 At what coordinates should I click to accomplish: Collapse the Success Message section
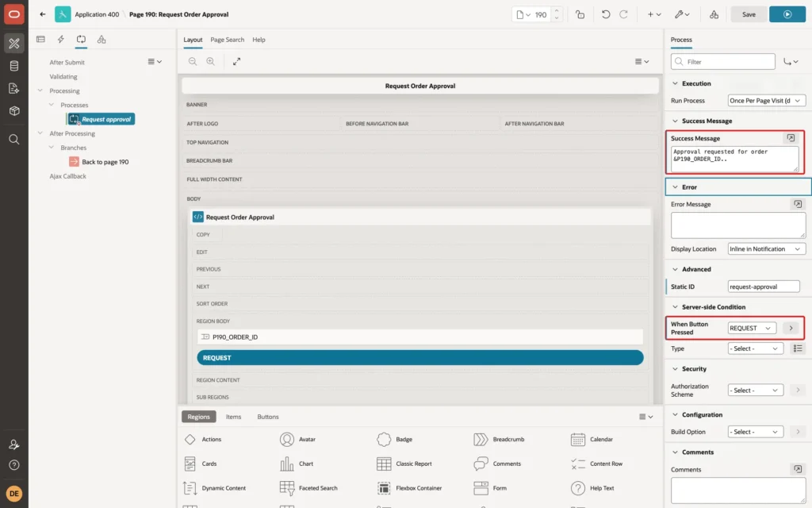coord(675,121)
